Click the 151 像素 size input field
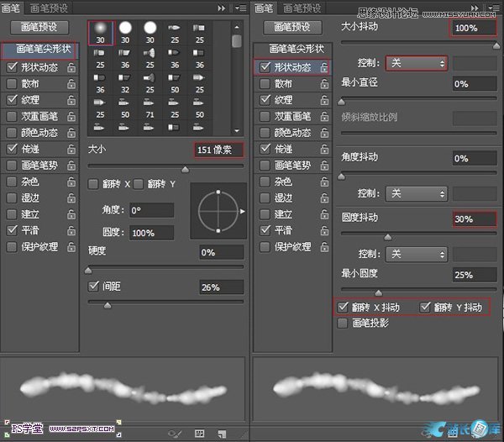Image resolution: width=504 pixels, height=442 pixels. (218, 150)
